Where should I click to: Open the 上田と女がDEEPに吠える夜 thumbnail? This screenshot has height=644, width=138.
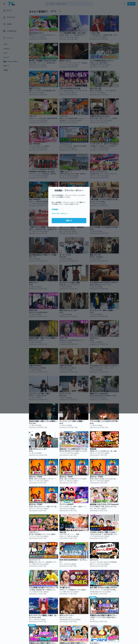(74, 79)
